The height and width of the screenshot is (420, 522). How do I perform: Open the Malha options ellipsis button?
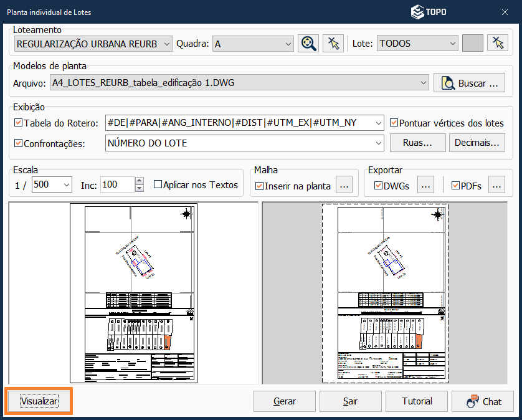(x=345, y=185)
